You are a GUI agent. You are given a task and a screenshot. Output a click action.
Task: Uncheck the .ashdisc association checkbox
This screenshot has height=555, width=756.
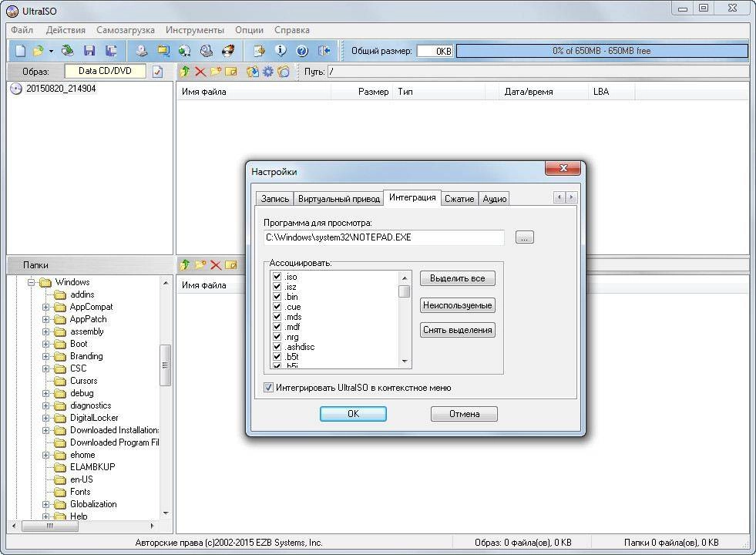tap(277, 346)
